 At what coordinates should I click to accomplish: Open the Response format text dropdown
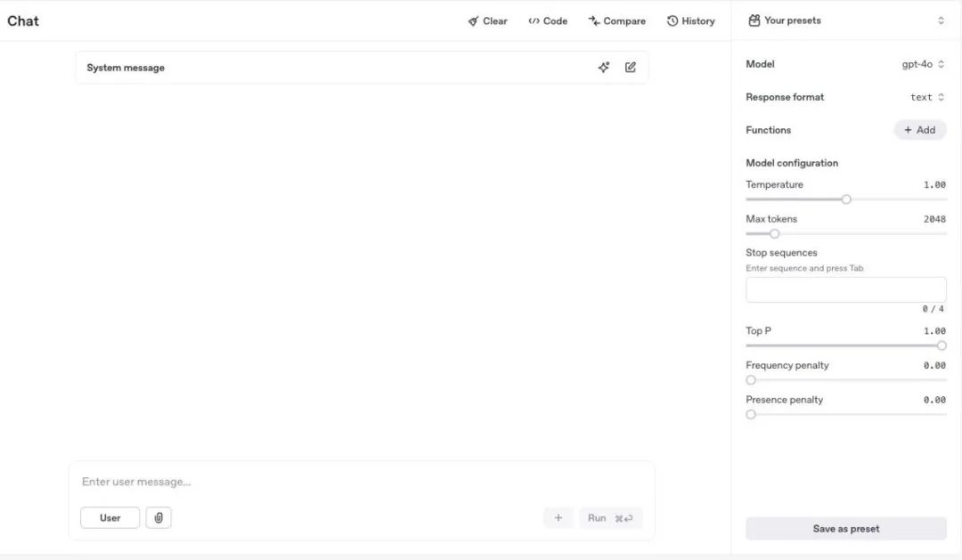927,97
